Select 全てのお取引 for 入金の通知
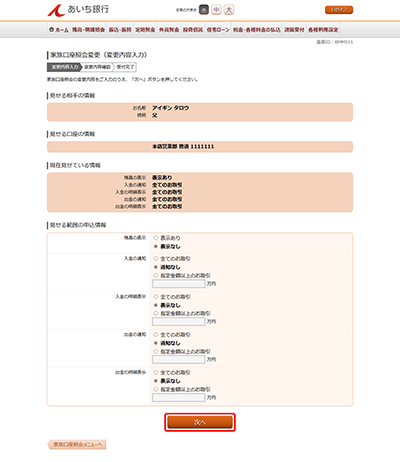Viewport: 400px width, 462px height. [x=156, y=259]
